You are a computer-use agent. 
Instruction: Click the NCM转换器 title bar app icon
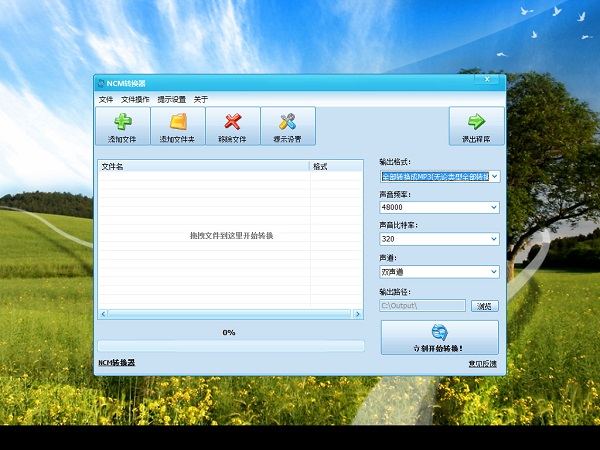tap(101, 82)
